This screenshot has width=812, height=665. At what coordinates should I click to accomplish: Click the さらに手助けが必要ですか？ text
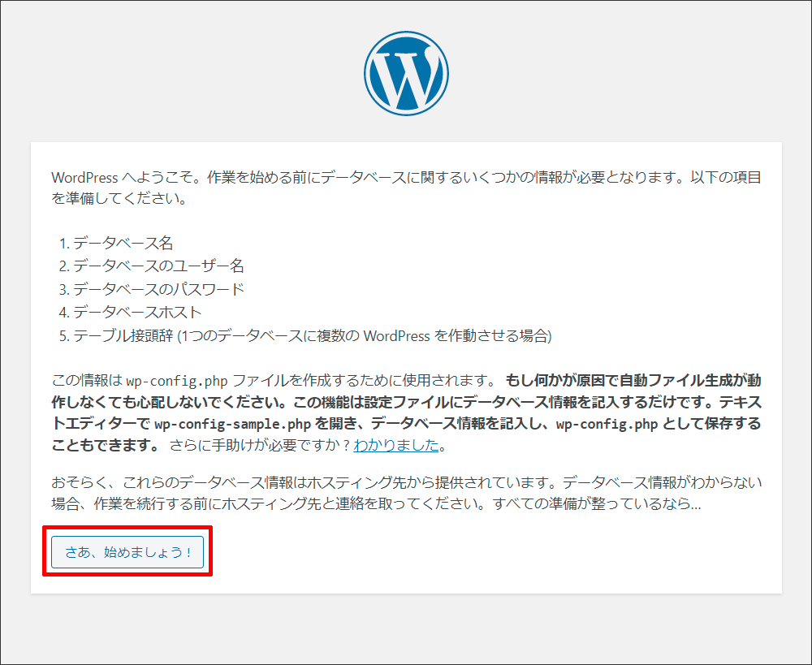pos(260,445)
